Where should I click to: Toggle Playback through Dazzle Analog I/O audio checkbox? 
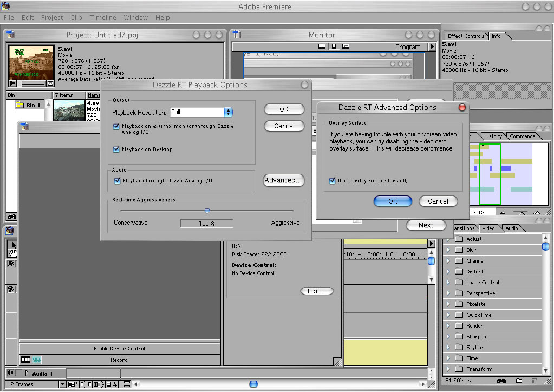(117, 180)
